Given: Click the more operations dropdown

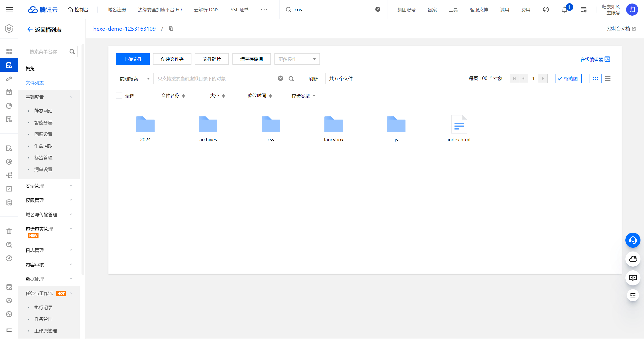Looking at the screenshot, I should pyautogui.click(x=297, y=59).
